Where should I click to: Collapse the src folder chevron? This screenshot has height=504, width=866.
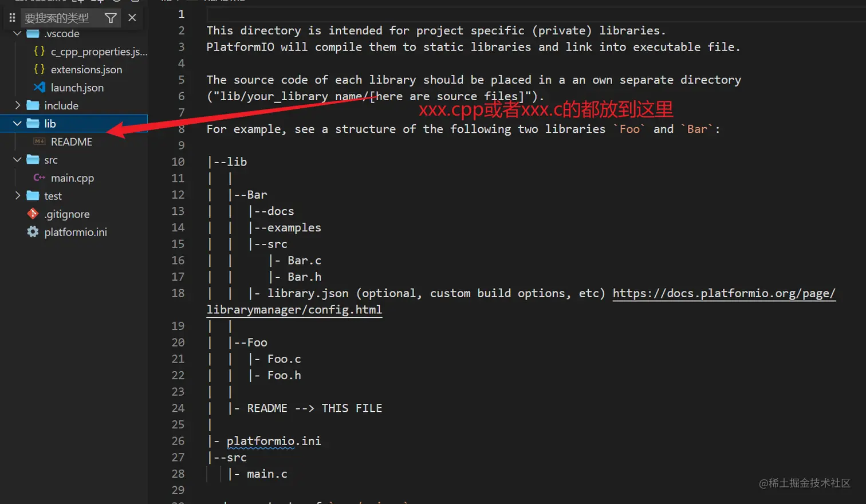(x=17, y=160)
